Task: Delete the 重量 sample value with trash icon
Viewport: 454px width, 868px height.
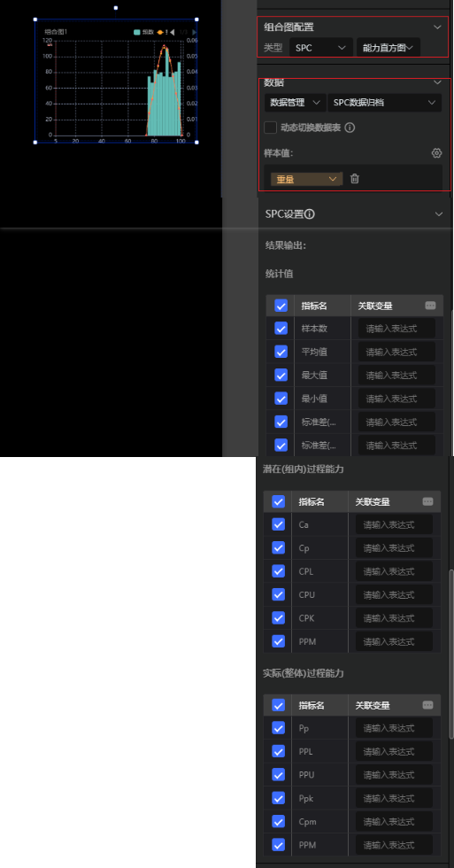Action: [x=355, y=179]
